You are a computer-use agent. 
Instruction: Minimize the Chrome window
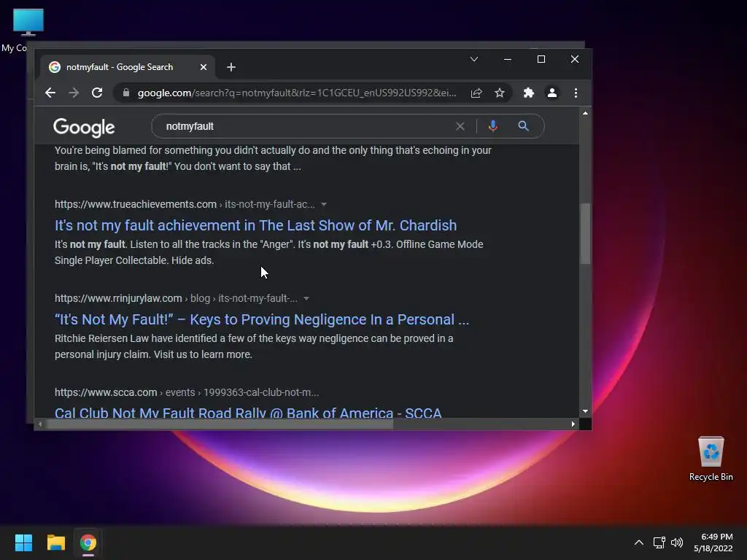[508, 59]
